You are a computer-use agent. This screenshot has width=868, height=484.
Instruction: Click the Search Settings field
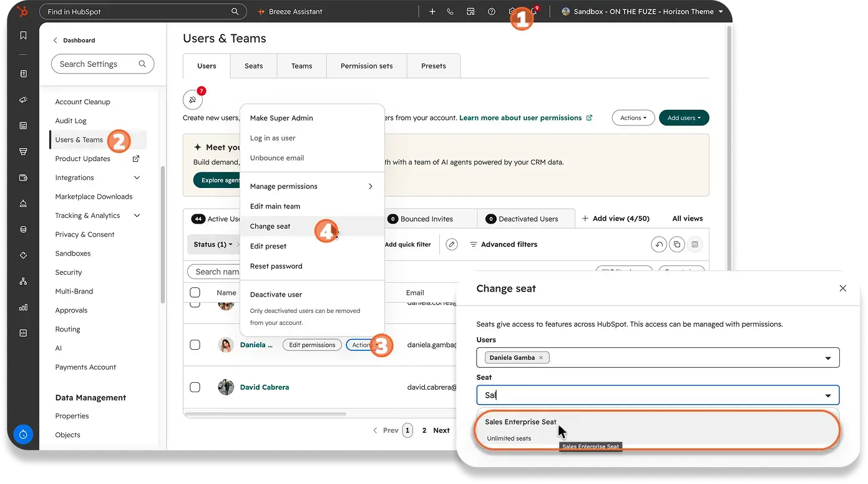102,64
